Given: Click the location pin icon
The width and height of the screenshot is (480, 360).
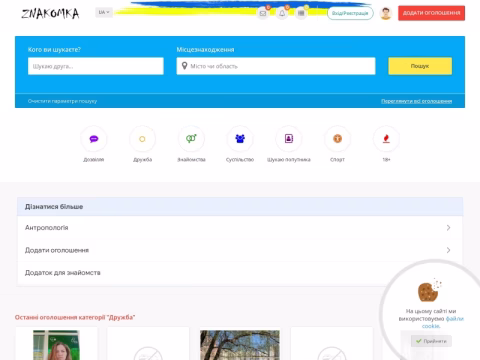Looking at the screenshot, I should (184, 66).
